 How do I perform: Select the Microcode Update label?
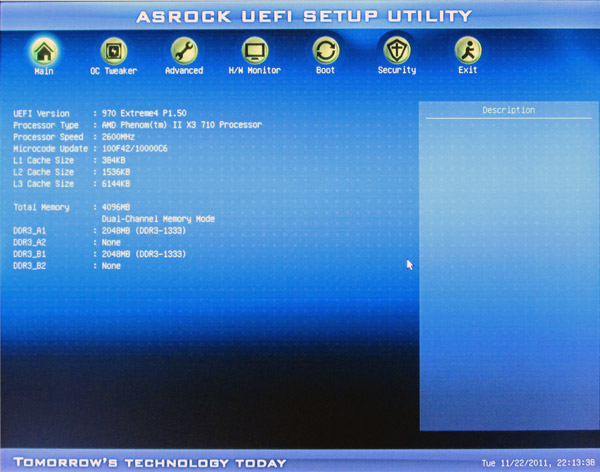pyautogui.click(x=51, y=149)
